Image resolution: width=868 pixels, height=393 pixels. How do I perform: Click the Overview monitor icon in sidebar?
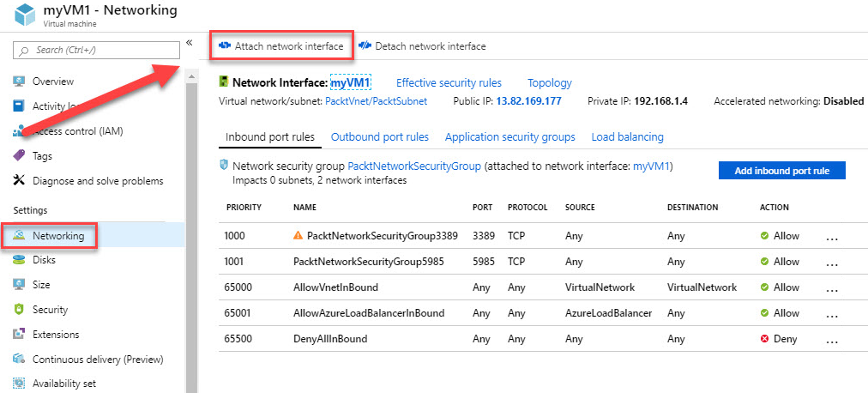pyautogui.click(x=19, y=82)
